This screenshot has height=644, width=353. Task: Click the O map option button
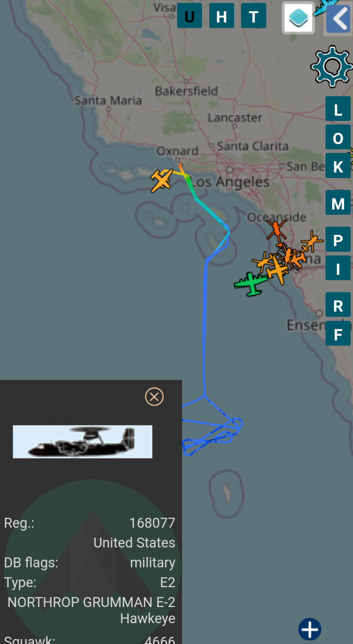point(338,137)
